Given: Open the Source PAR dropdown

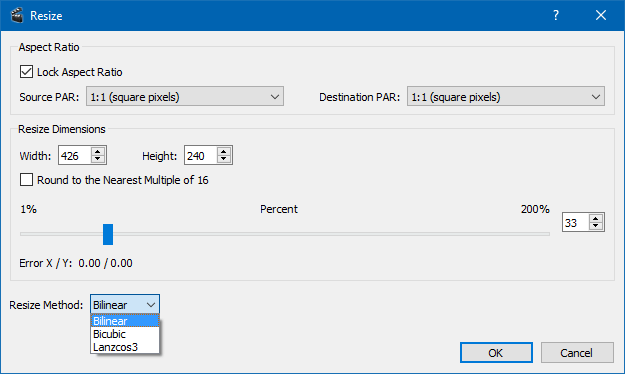Looking at the screenshot, I should coord(185,96).
